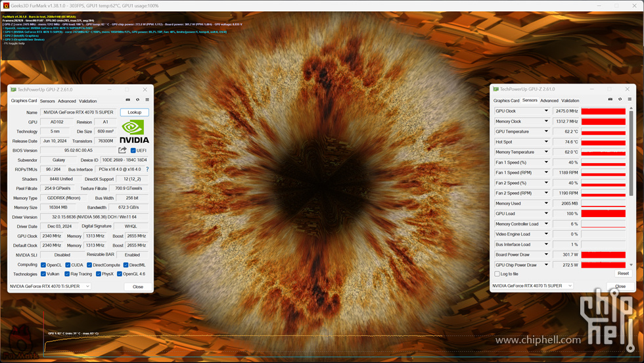The image size is (644, 363).
Task: Select Graphics Card tab in left GPU-Z window
Action: [24, 101]
